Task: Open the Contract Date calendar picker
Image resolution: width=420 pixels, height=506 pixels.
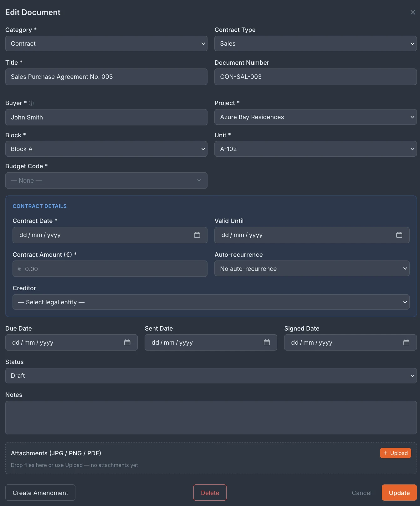Action: (x=197, y=235)
